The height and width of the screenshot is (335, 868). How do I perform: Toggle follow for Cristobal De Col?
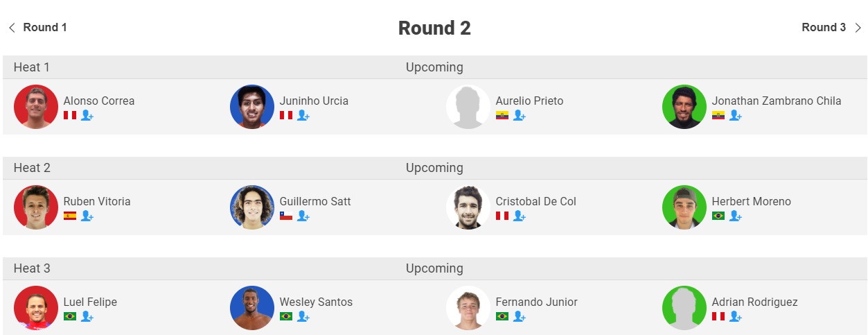(520, 216)
